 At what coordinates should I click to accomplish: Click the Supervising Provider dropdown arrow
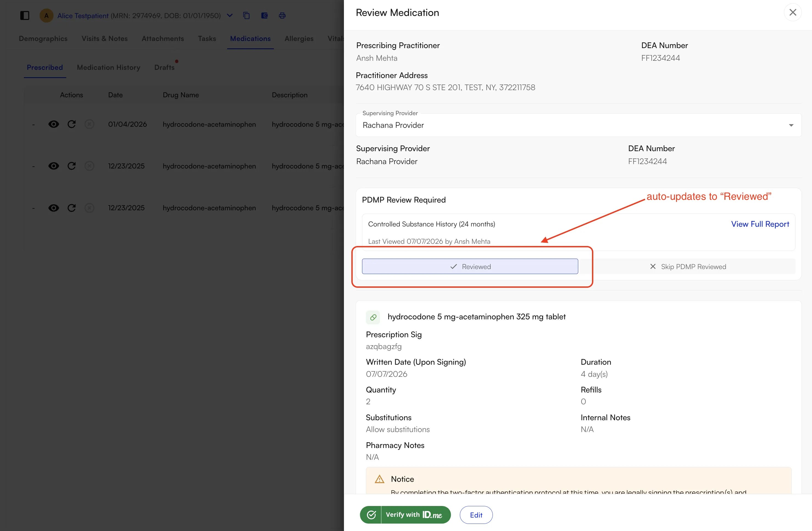[791, 125]
